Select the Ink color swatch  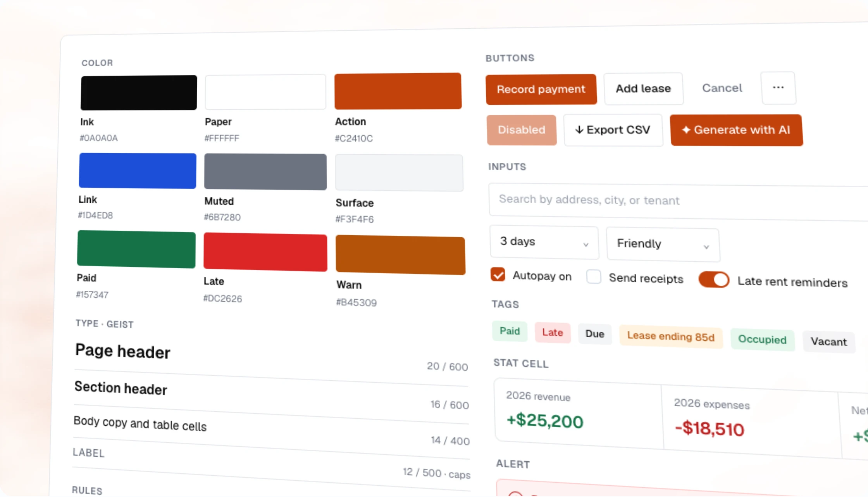tap(139, 93)
